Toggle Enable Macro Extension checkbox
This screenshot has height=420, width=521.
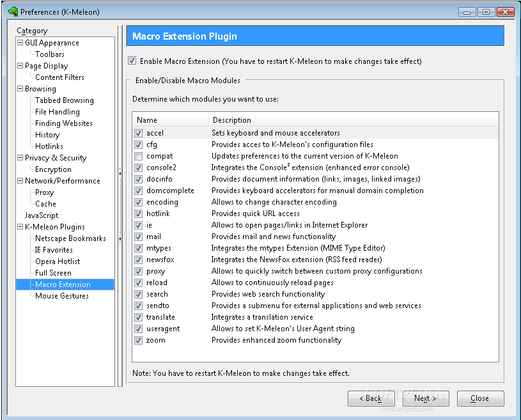pos(132,61)
